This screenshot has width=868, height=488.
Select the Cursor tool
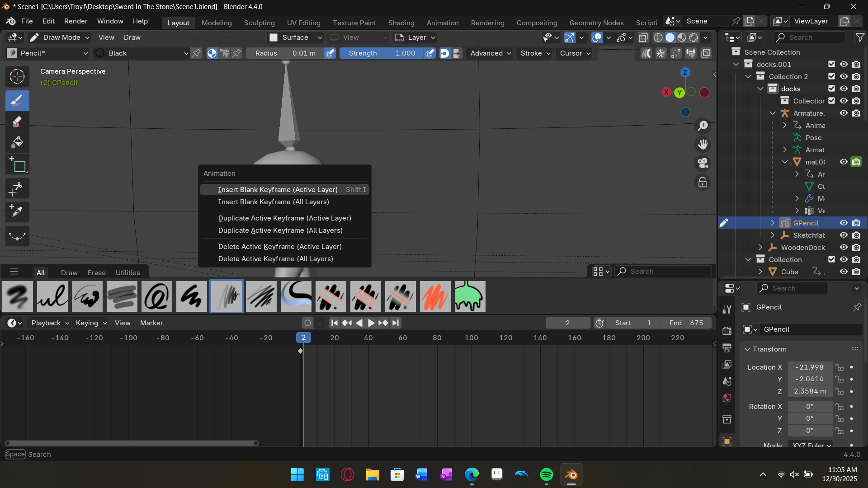[17, 76]
